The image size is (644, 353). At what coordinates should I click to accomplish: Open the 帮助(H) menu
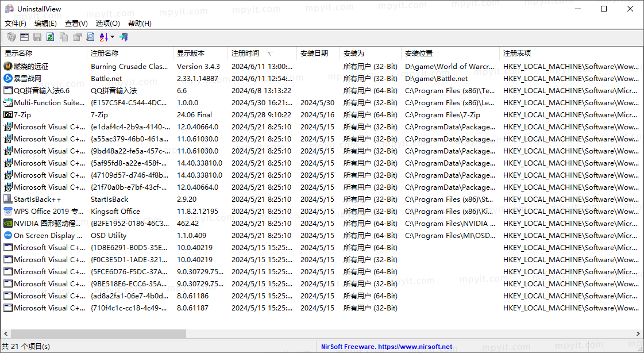click(x=140, y=24)
